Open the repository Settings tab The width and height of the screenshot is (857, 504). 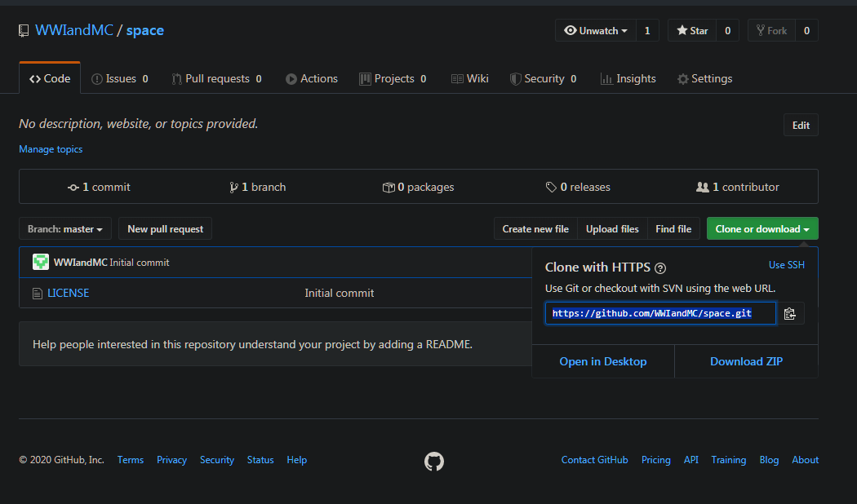tap(705, 78)
